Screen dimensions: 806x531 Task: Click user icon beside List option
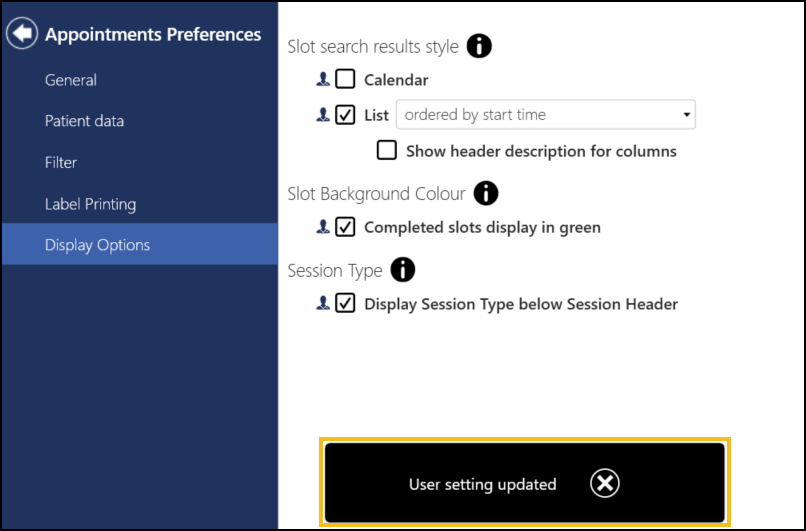tap(323, 115)
